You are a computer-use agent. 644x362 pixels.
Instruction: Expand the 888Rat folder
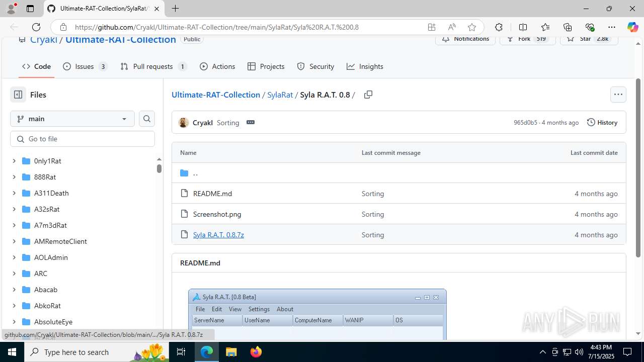(14, 177)
